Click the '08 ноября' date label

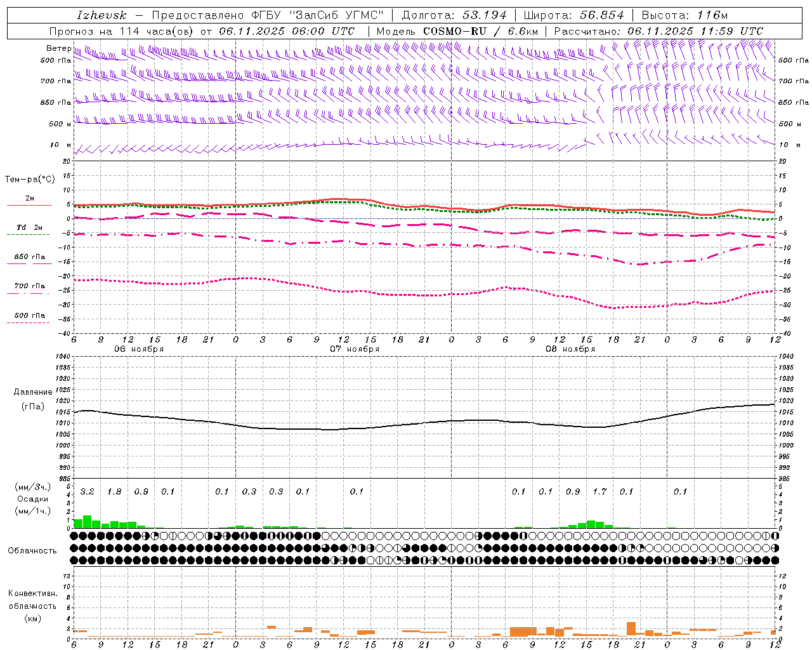(570, 349)
